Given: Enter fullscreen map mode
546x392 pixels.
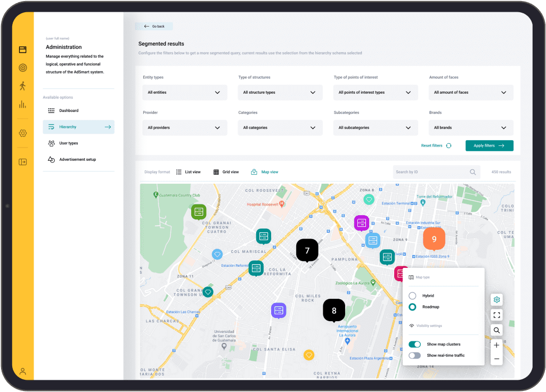Looking at the screenshot, I should [496, 315].
